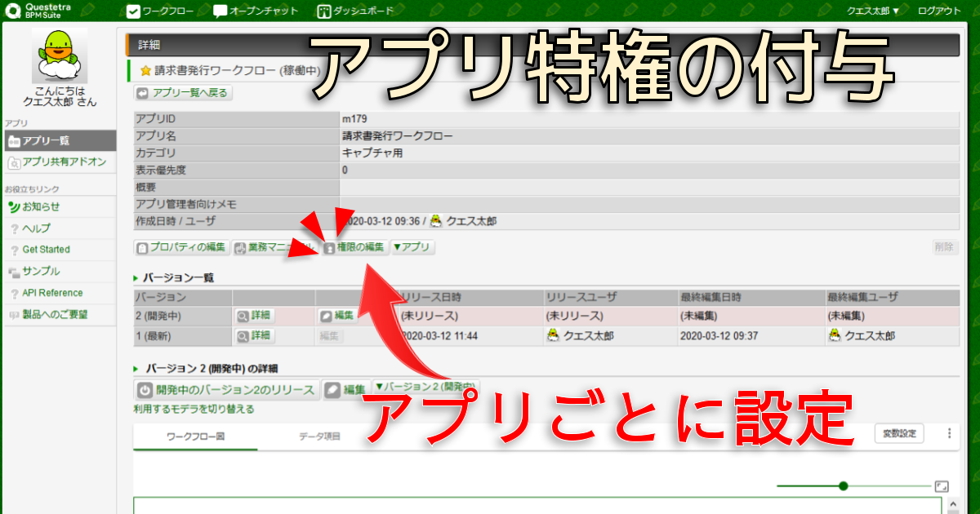Expand the クエス太郎 user menu
The height and width of the screenshot is (514, 980).
click(872, 11)
